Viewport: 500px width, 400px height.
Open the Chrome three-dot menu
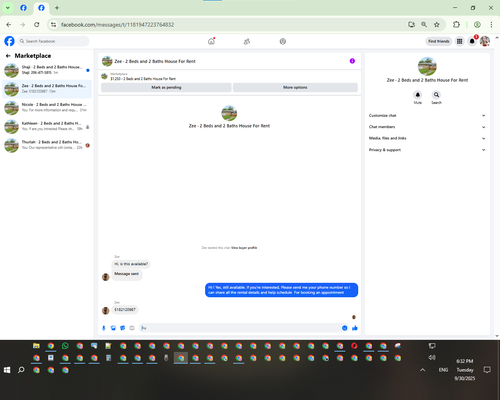491,24
